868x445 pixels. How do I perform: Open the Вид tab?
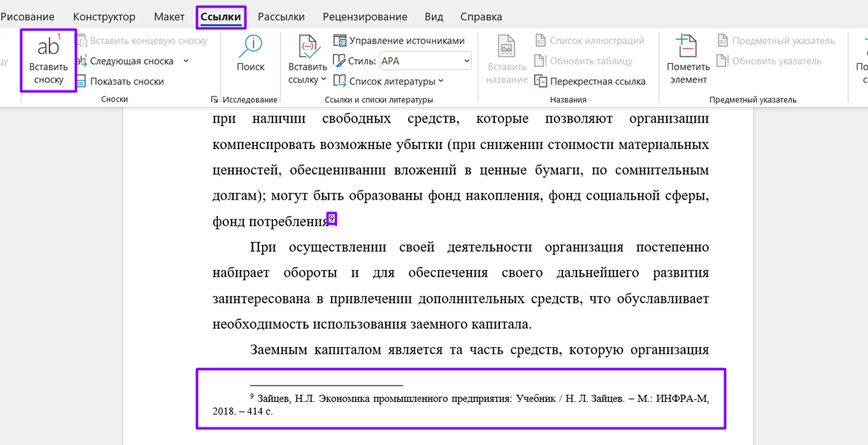coord(433,16)
